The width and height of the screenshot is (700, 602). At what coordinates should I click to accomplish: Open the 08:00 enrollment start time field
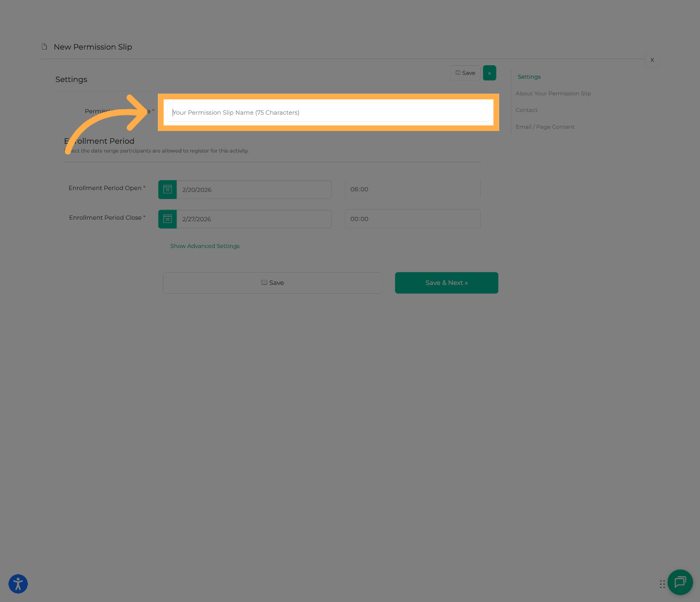click(412, 189)
